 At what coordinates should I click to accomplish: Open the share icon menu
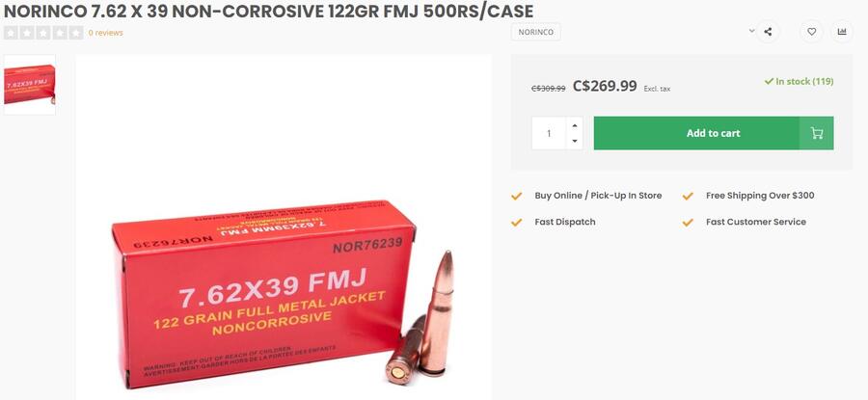[x=768, y=32]
